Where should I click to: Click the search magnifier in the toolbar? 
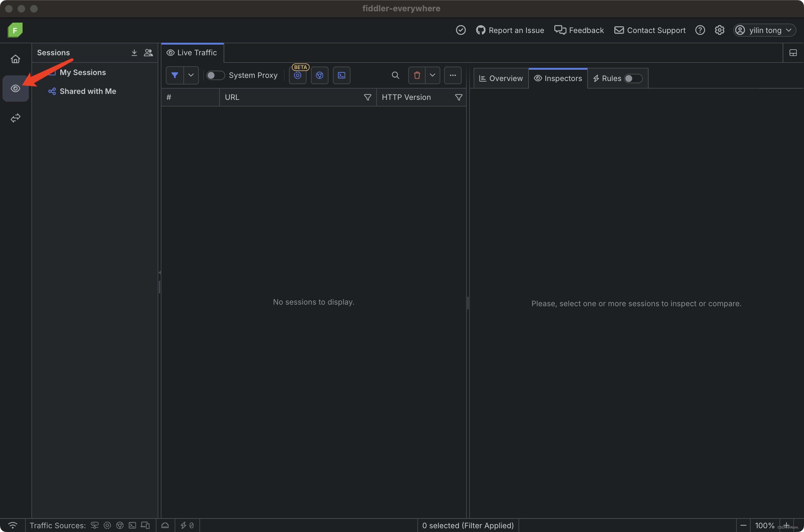(395, 75)
